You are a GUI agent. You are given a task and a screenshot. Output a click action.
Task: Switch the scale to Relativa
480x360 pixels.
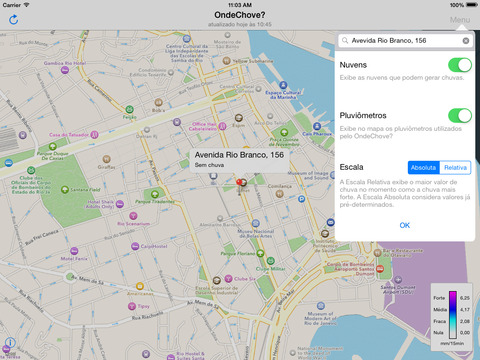(455, 167)
